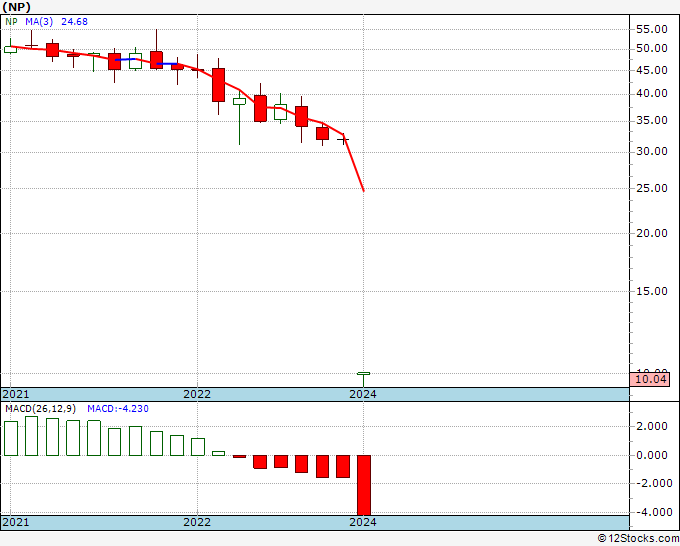This screenshot has width=680, height=546.
Task: Click the MACD(26,12,9) indicator label
Action: click(x=41, y=409)
